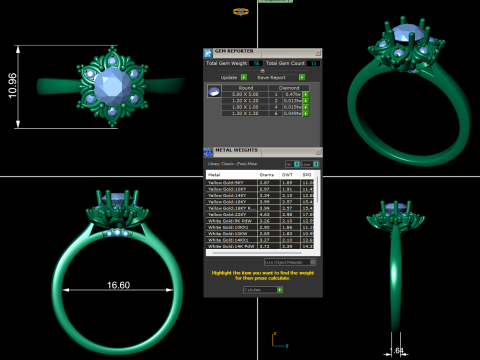The height and width of the screenshot is (360, 480).
Task: Select the 1.20 X 1.20 gem size cell
Action: tap(245, 101)
